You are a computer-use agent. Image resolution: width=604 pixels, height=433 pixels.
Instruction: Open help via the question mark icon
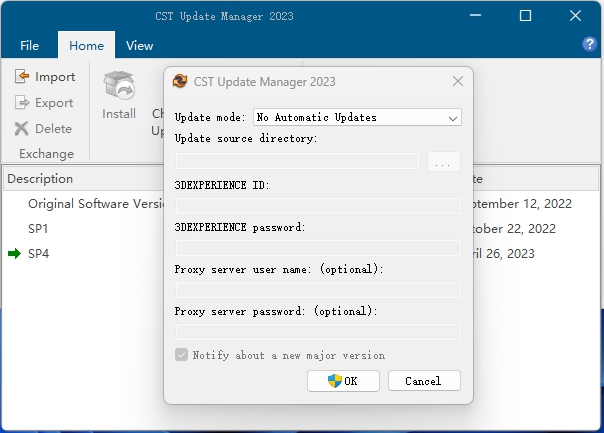coord(589,44)
